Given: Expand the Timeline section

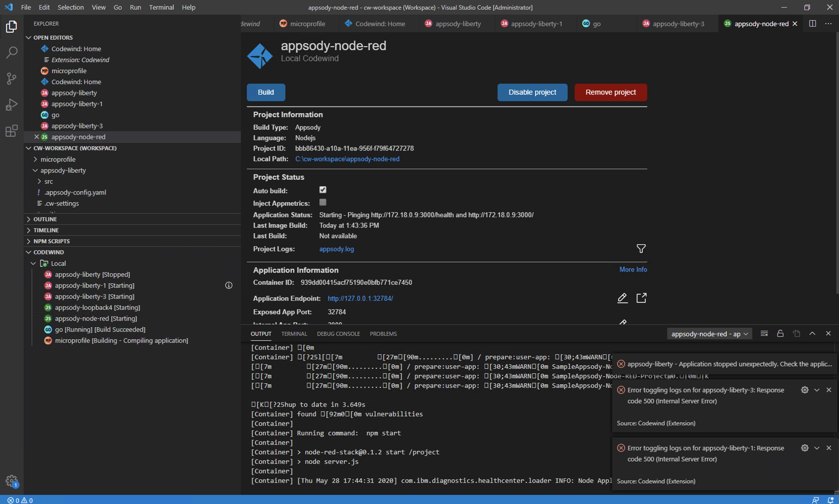Looking at the screenshot, I should click(x=132, y=230).
